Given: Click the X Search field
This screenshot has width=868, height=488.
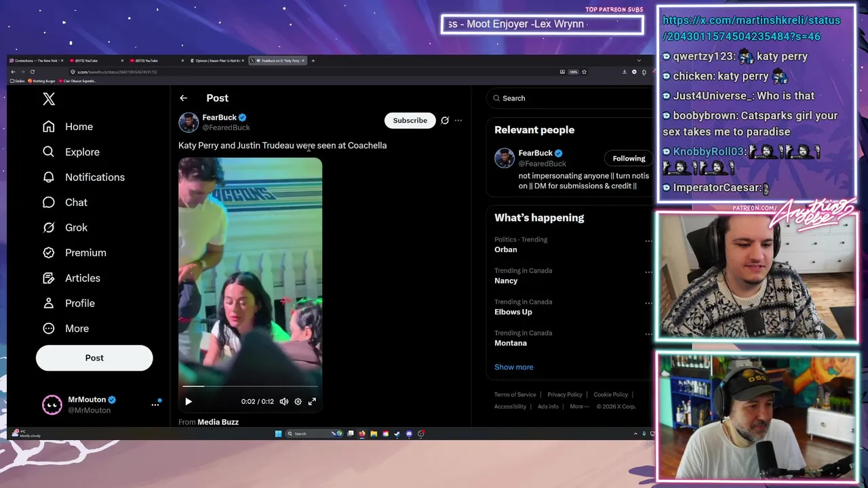Looking at the screenshot, I should coord(570,98).
